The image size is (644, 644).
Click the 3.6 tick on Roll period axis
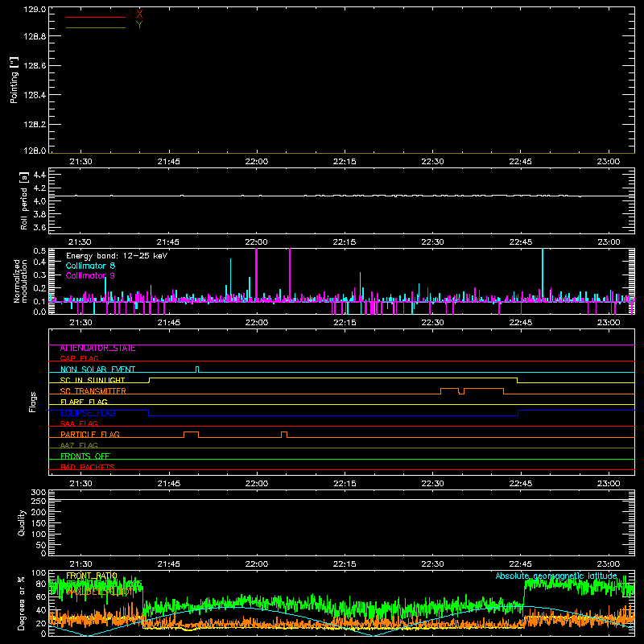(x=39, y=227)
